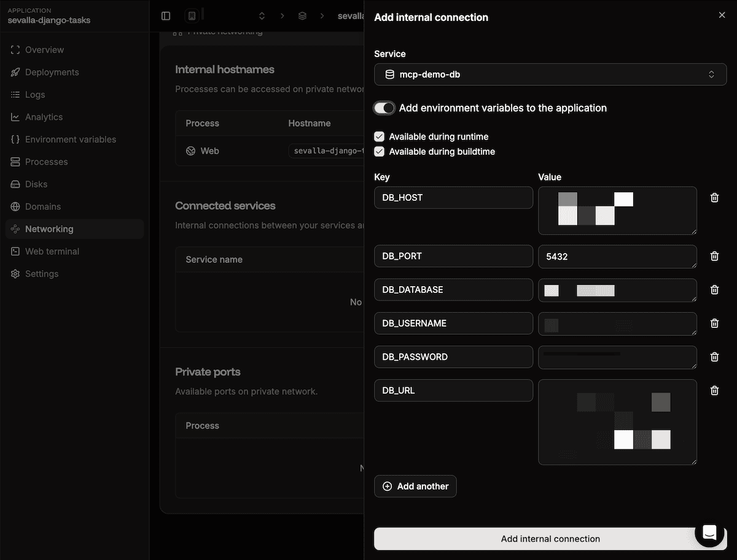Click the DB_DATABASE value field
Viewport: 737px width, 560px height.
click(x=617, y=290)
